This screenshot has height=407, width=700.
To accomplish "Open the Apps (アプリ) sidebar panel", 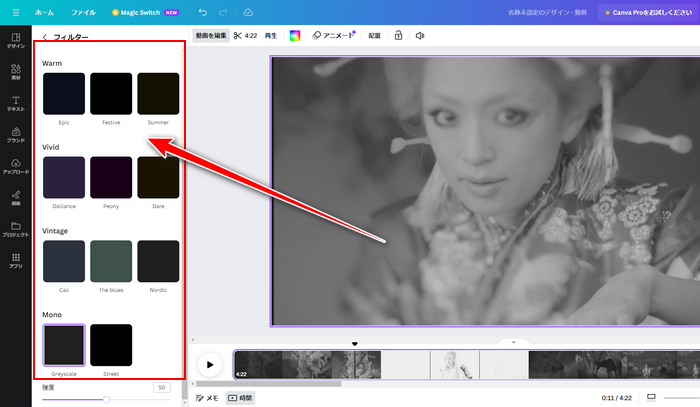I will click(x=16, y=261).
